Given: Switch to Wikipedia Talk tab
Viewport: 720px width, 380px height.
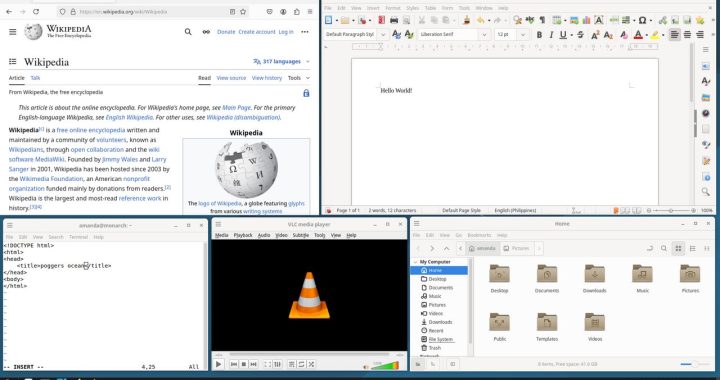Looking at the screenshot, I should pos(35,78).
